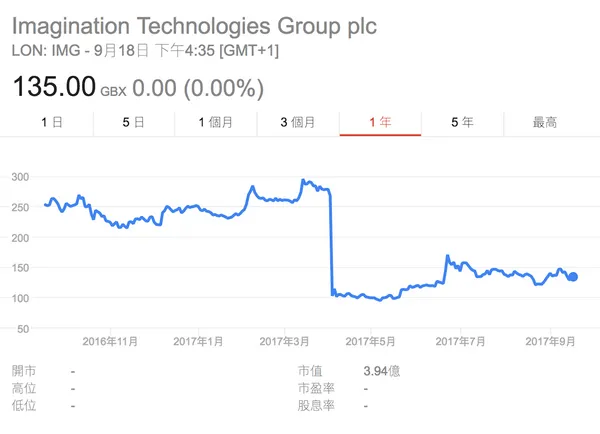600x434 pixels.
Task: Click the 300 y-axis gridline label
Action: coord(22,177)
